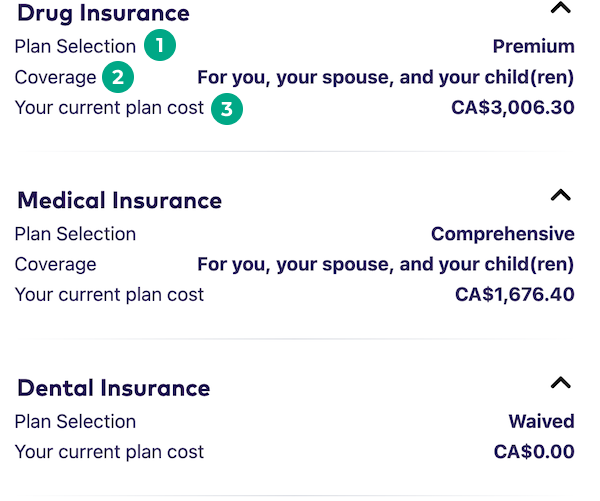This screenshot has height=501, width=600.
Task: Click the Premium plan selection value
Action: (533, 46)
